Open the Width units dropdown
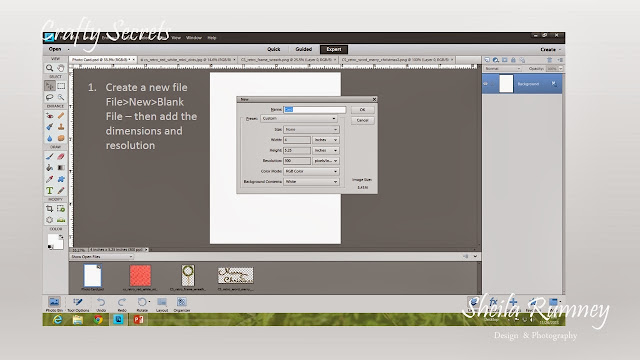 pyautogui.click(x=326, y=140)
